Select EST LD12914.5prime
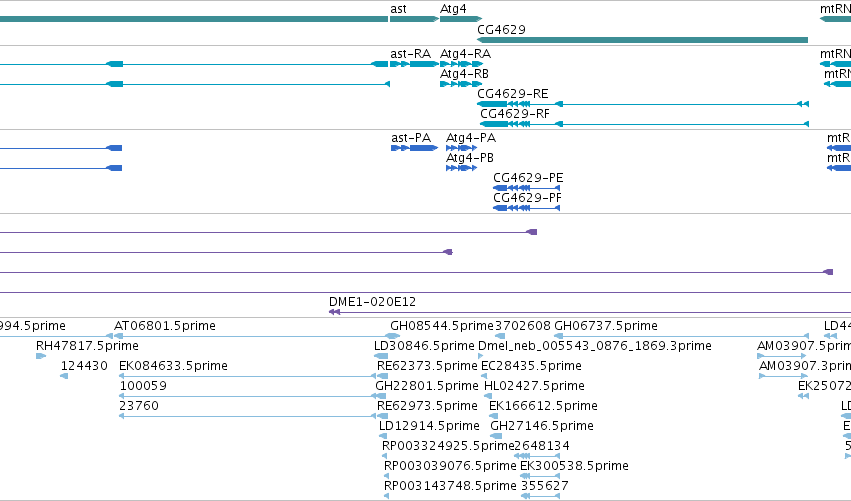This screenshot has height=501, width=851. [429, 426]
